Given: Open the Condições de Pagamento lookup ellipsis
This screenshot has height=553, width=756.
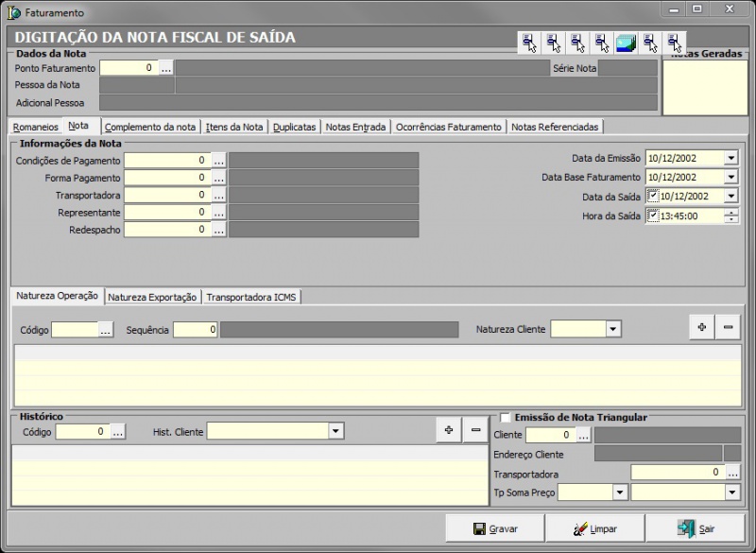Looking at the screenshot, I should click(218, 161).
